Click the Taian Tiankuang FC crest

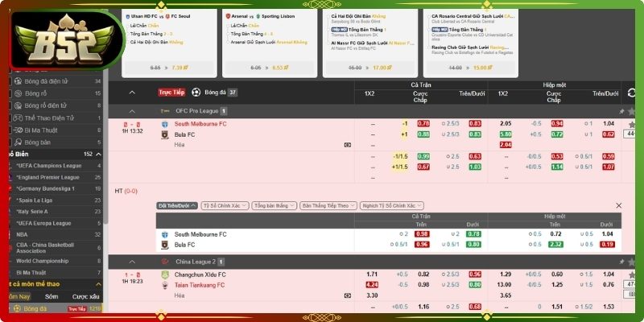(165, 286)
